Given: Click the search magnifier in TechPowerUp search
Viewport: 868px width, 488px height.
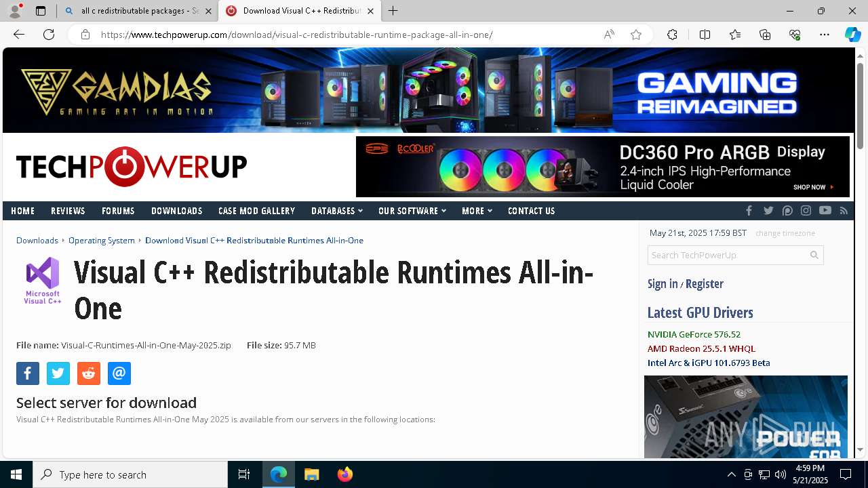Looking at the screenshot, I should 814,255.
